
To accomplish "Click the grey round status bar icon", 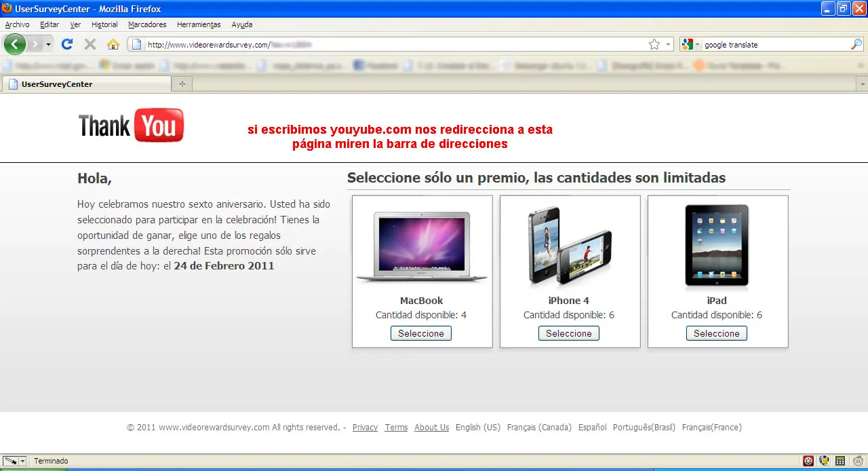I will tap(856, 461).
